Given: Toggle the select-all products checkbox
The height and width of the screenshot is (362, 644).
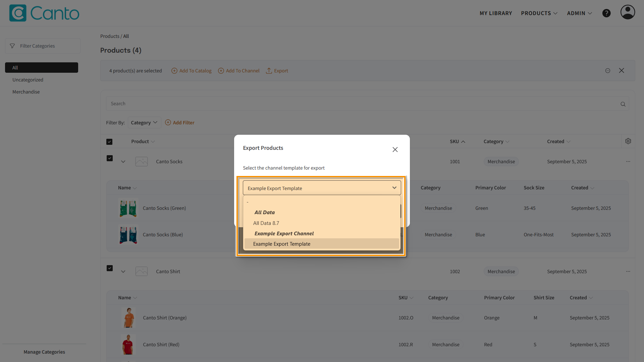Looking at the screenshot, I should click(109, 142).
